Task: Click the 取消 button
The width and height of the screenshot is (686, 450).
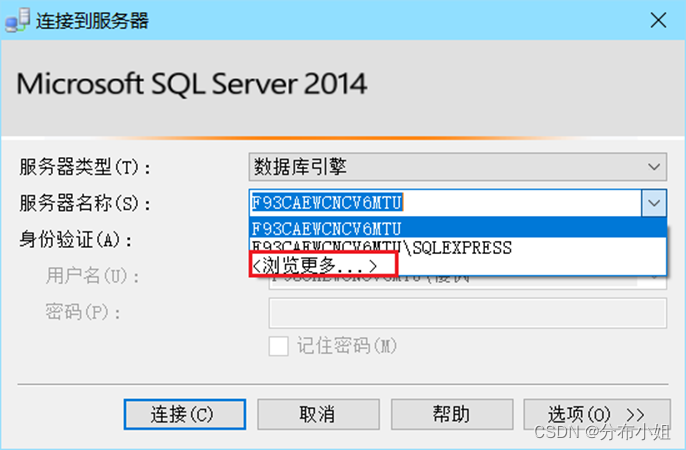Action: (318, 414)
